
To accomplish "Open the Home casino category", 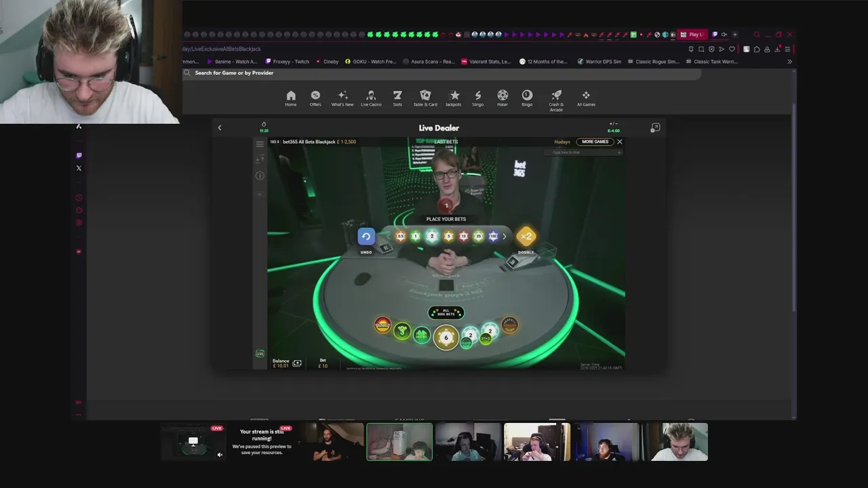I will tap(291, 98).
